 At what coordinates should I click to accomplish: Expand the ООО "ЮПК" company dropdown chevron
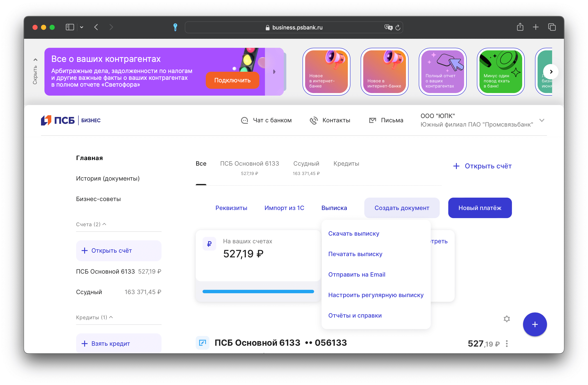(x=542, y=120)
